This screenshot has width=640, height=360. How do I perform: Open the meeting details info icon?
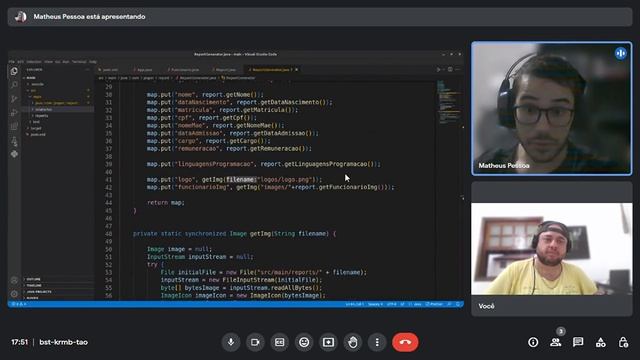click(533, 342)
